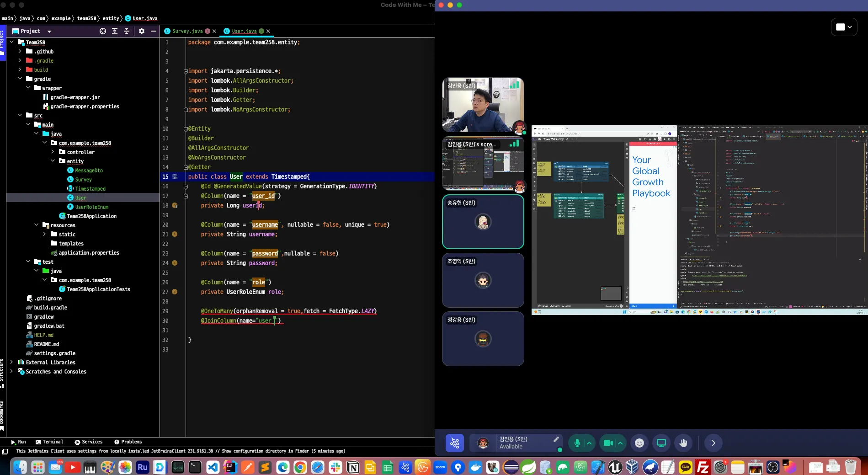Toggle the camera on/off button
Viewport: 868px width, 475px height.
[x=608, y=443]
